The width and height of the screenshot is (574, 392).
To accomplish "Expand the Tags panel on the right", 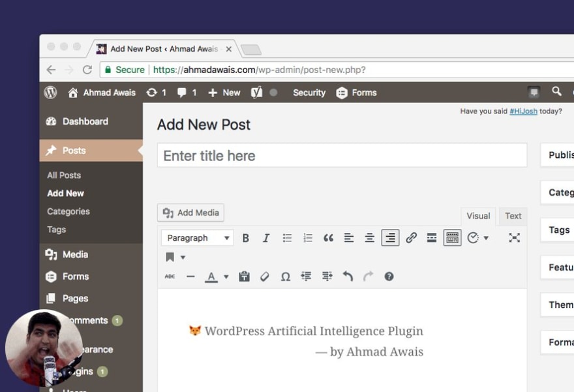I will [557, 230].
